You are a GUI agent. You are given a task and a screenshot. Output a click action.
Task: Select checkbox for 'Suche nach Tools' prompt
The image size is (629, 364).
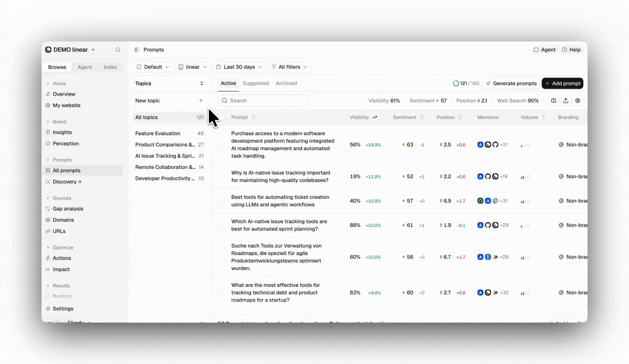pos(221,257)
